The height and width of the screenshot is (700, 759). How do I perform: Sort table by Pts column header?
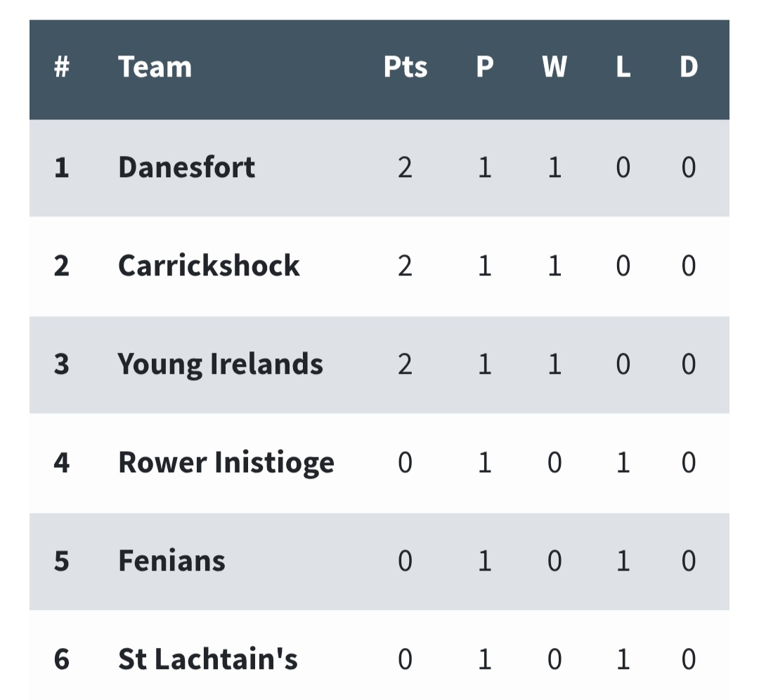(x=405, y=67)
